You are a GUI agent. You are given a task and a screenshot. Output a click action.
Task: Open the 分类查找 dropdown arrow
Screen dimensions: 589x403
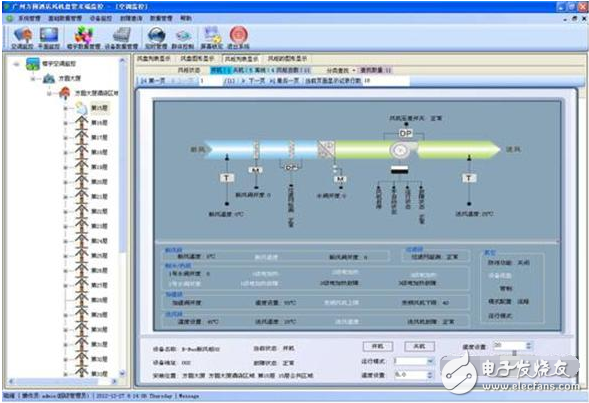point(354,70)
